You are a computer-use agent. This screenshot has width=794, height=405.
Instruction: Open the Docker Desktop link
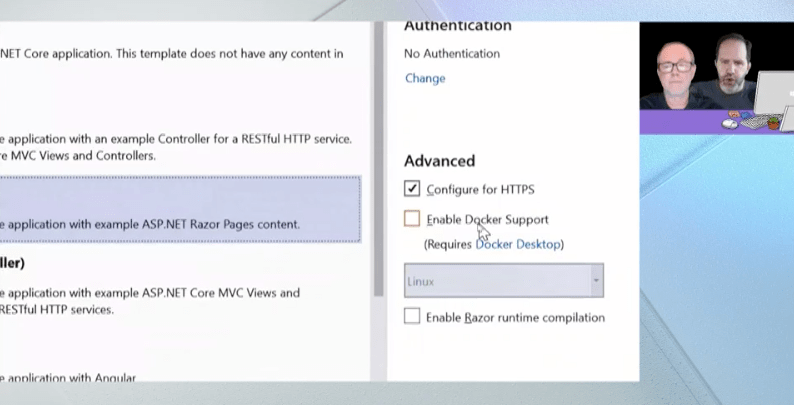point(518,244)
